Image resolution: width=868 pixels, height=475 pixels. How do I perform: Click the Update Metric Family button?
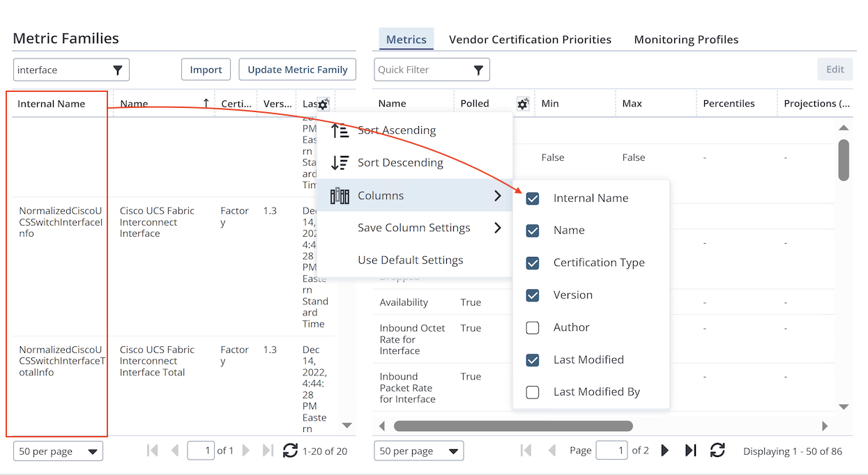(298, 70)
